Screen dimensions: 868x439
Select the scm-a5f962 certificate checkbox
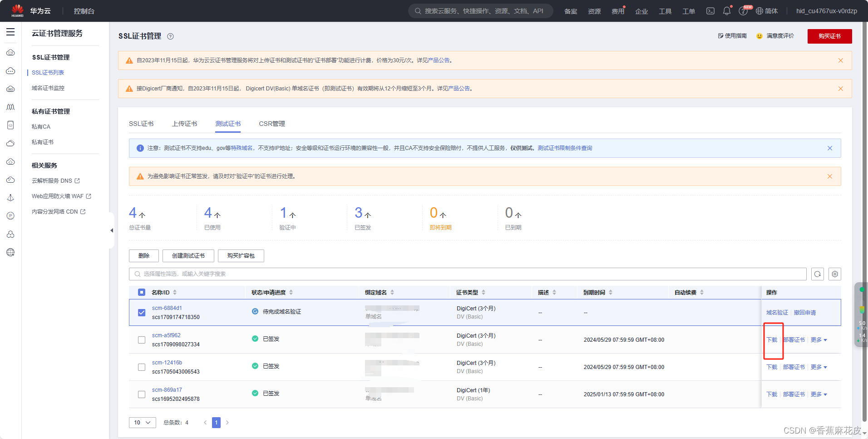142,340
